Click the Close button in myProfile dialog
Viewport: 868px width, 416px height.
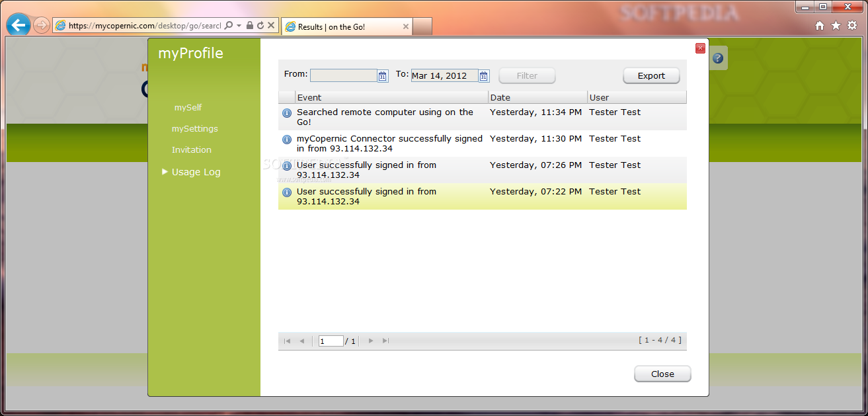[x=662, y=374]
